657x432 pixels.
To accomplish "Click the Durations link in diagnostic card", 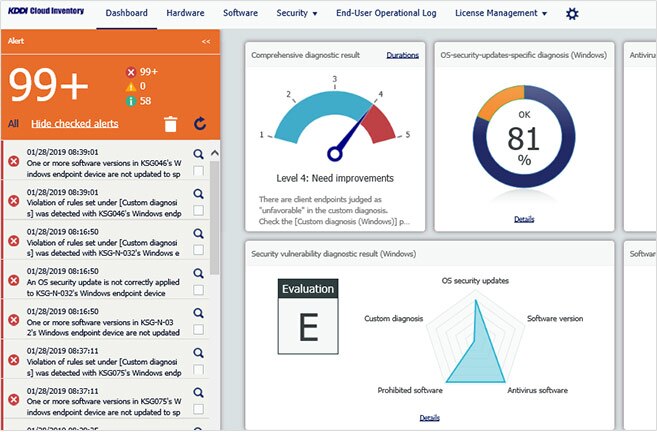I will 402,55.
